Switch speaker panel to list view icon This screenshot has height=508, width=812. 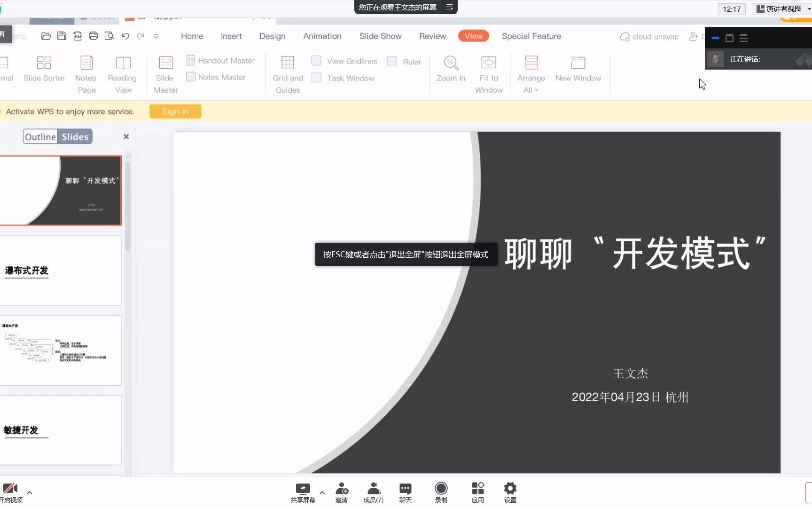coord(743,38)
